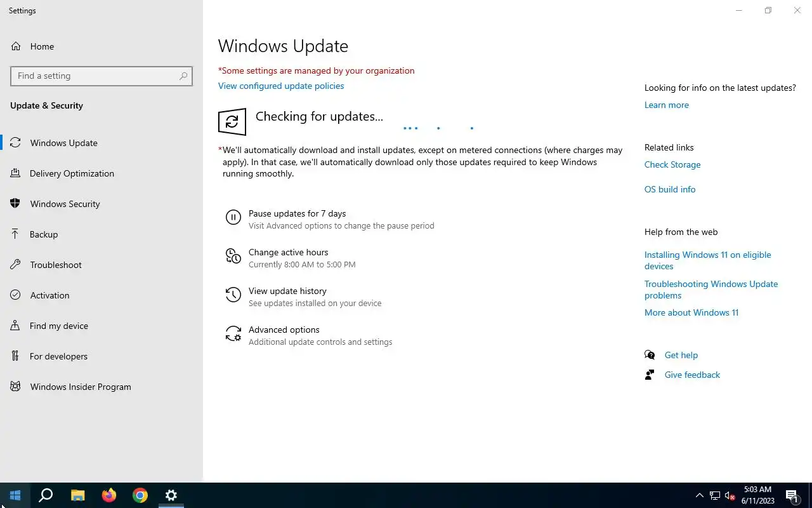812x508 pixels.
Task: Show hidden system tray icons
Action: pos(700,495)
